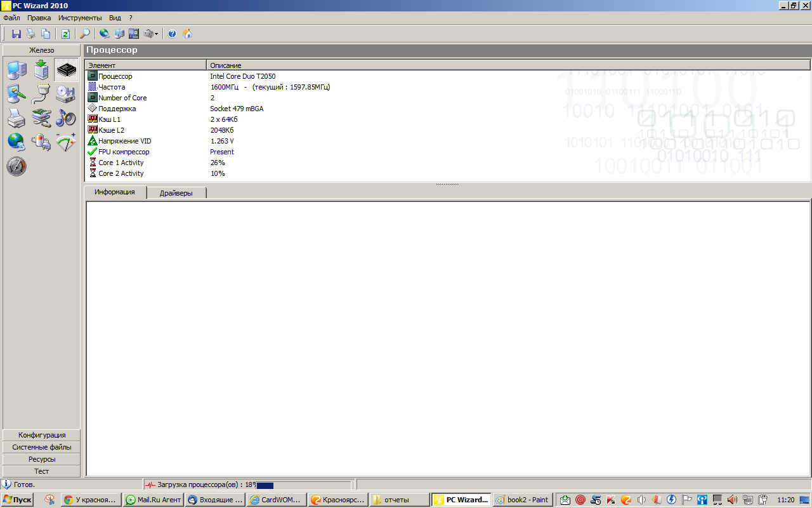Select the Напряжение VID row
The width and height of the screenshot is (812, 508).
[447, 141]
